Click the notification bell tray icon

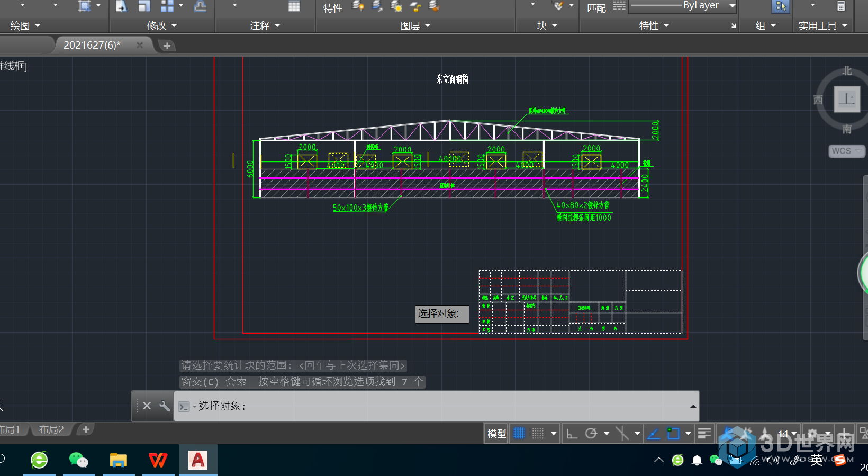pos(697,460)
